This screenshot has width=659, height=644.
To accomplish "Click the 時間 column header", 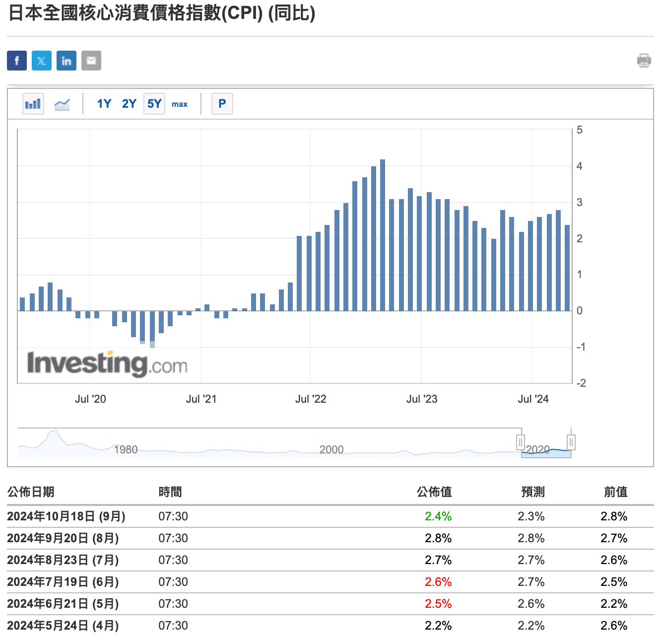I will (x=170, y=492).
